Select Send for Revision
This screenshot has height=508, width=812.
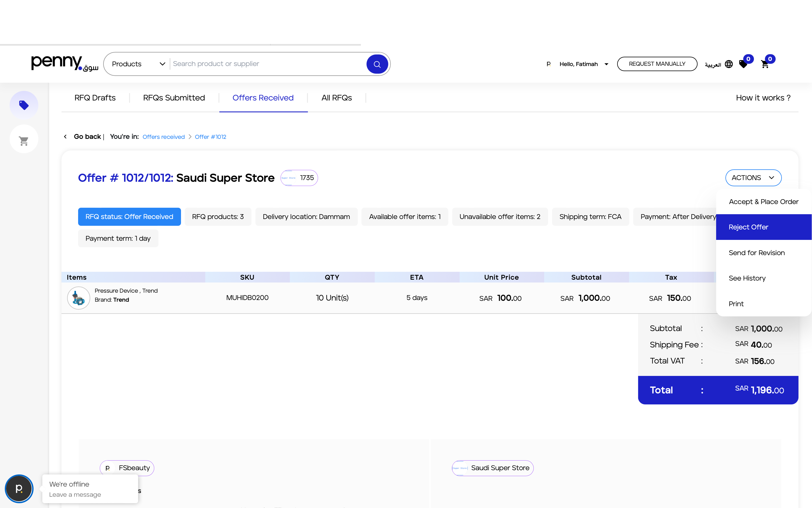764,253
